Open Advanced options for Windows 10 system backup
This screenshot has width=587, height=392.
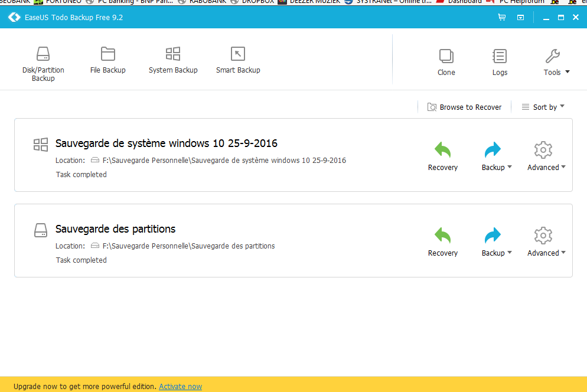tap(546, 156)
